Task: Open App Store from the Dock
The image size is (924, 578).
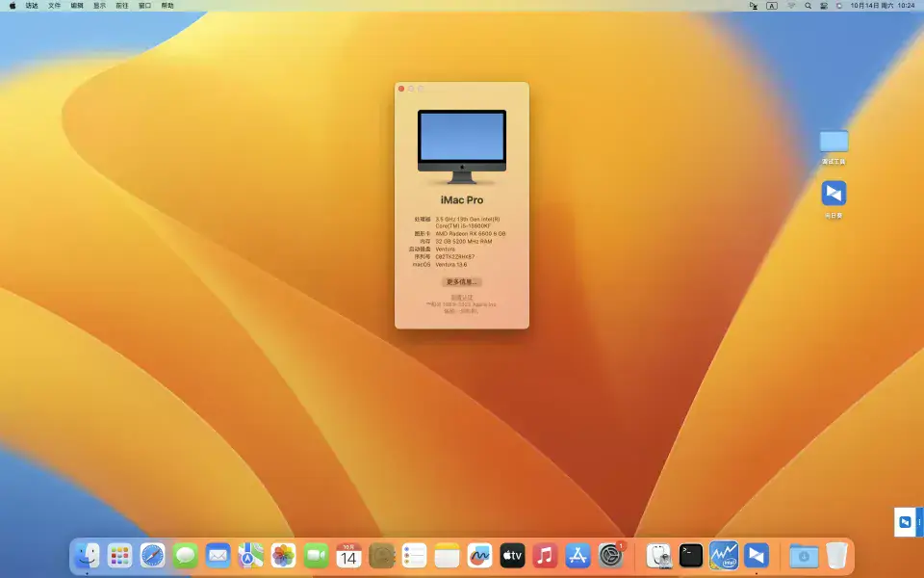Action: pyautogui.click(x=577, y=556)
